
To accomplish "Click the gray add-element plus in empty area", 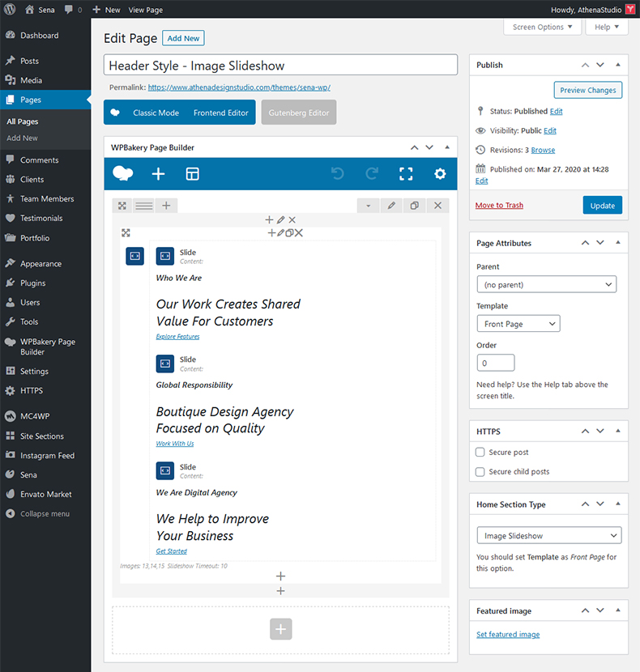I will coord(281,629).
